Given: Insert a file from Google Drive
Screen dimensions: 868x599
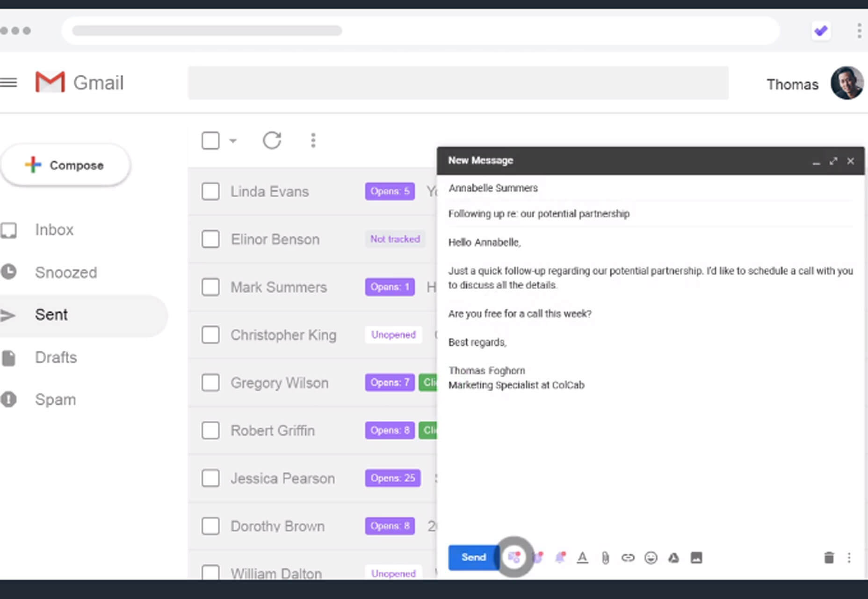Looking at the screenshot, I should [673, 557].
